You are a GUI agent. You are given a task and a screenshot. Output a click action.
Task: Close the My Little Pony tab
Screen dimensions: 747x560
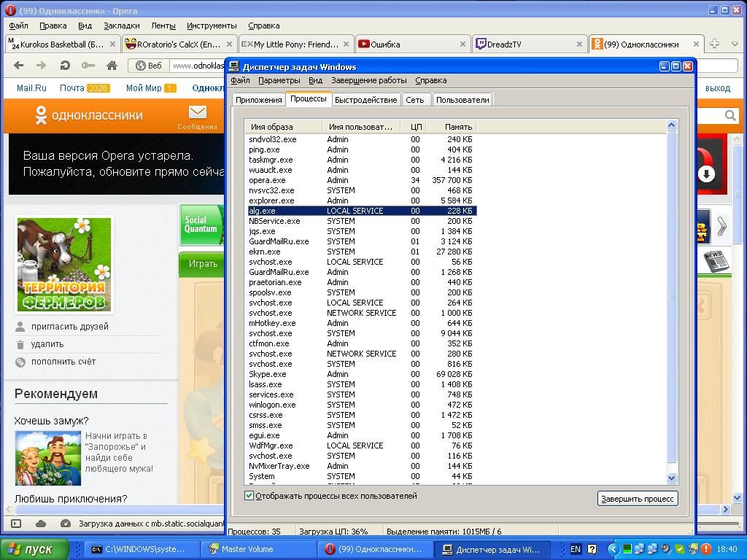pos(346,44)
